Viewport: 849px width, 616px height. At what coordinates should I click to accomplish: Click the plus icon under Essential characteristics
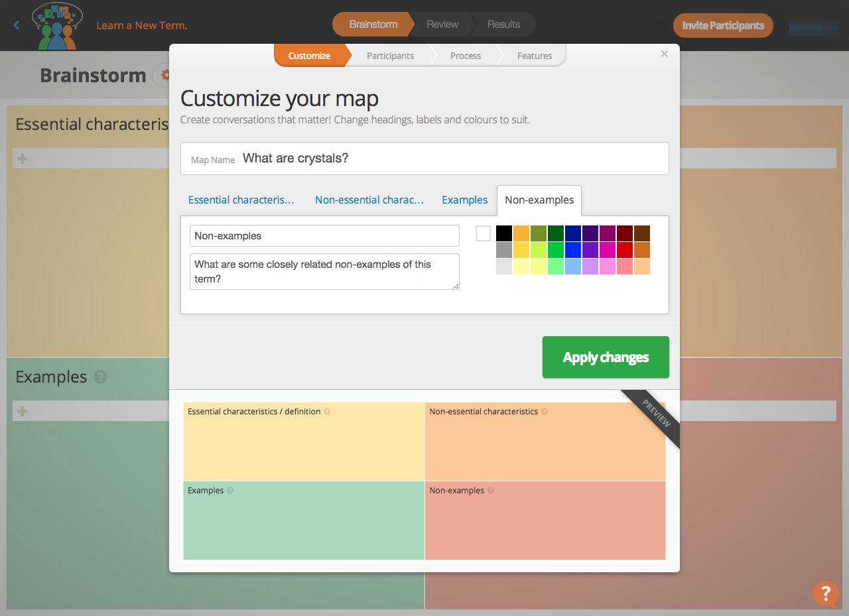tap(23, 158)
